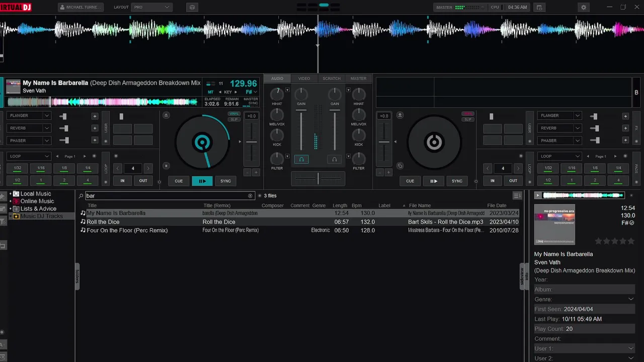This screenshot has height=362, width=644.
Task: Toggle left deck headphone cue
Action: pos(301,159)
